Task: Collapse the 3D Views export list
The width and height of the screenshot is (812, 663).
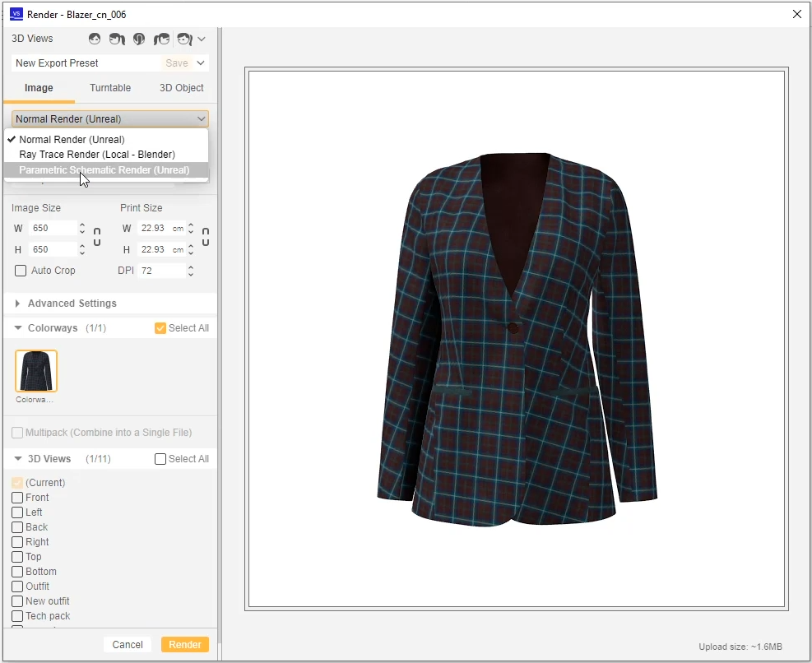Action: pos(18,458)
